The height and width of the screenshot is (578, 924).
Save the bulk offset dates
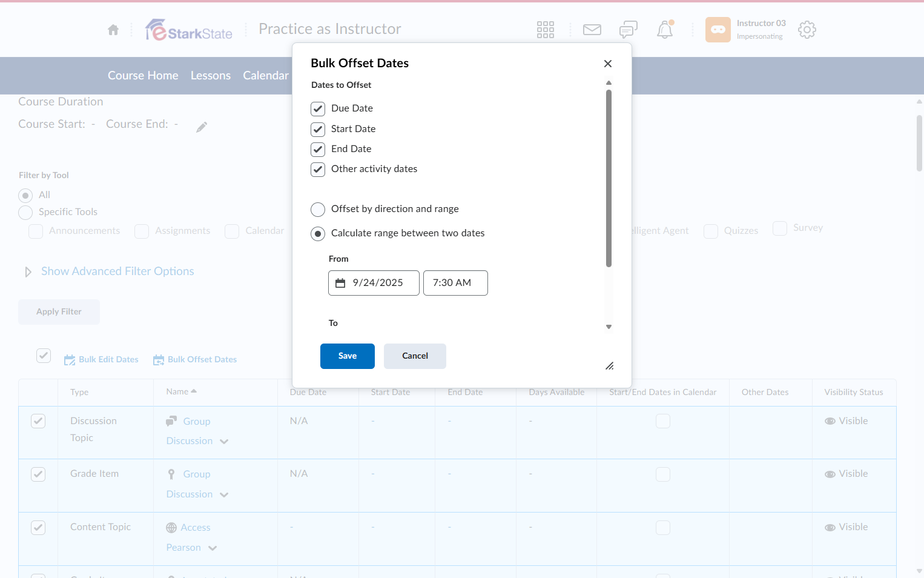tap(348, 356)
